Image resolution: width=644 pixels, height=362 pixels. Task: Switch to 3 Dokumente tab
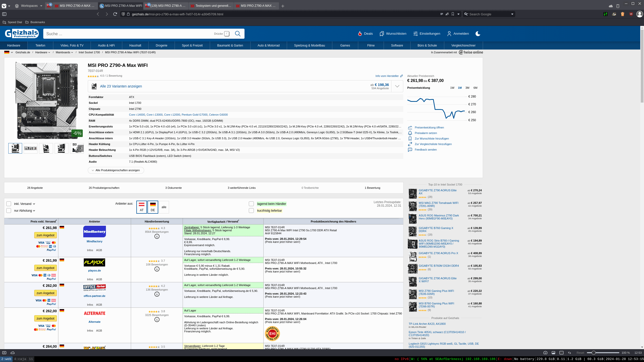tap(173, 188)
